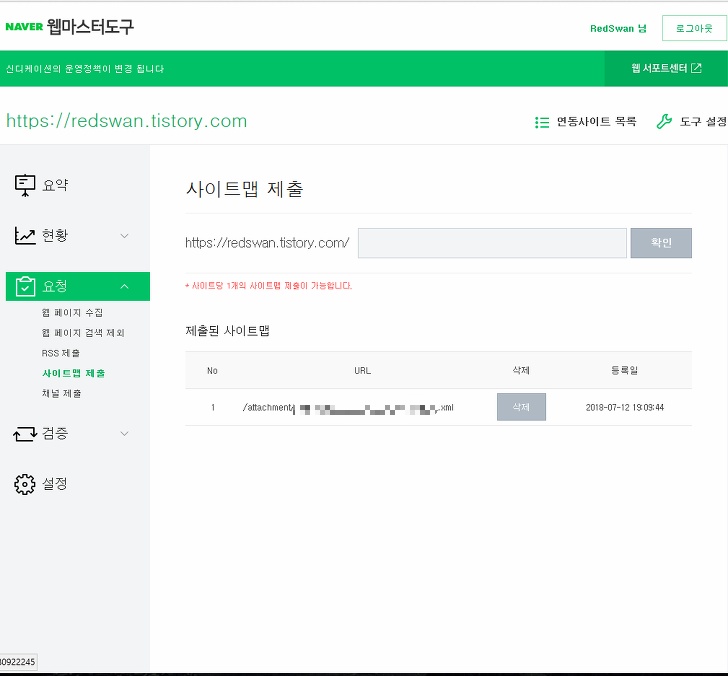Image resolution: width=728 pixels, height=676 pixels.
Task: Open 도구 설정
Action: click(703, 122)
